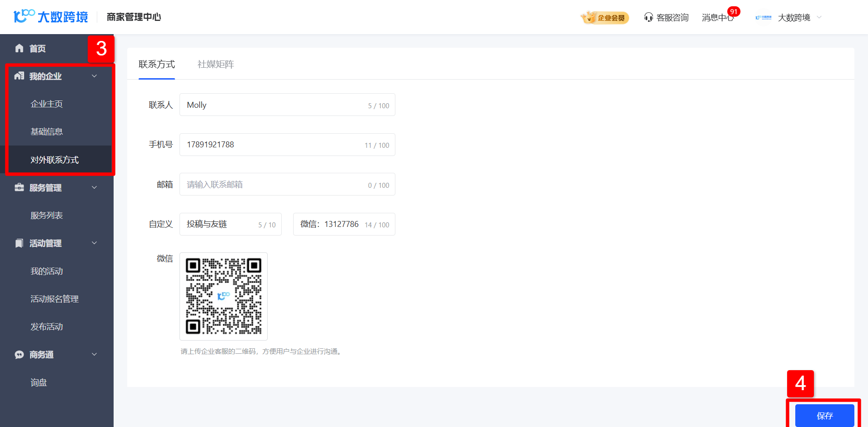
Task: Open 服务列表 in sidebar
Action: pos(46,215)
